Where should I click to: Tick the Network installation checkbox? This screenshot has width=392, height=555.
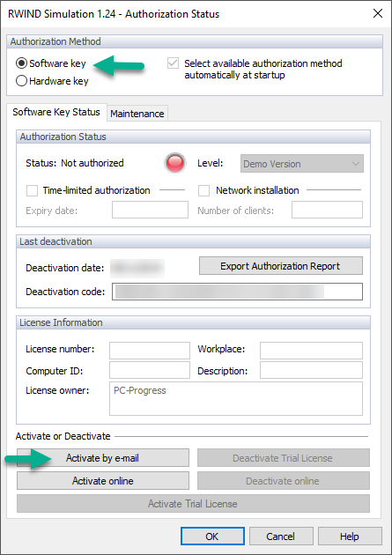click(203, 190)
